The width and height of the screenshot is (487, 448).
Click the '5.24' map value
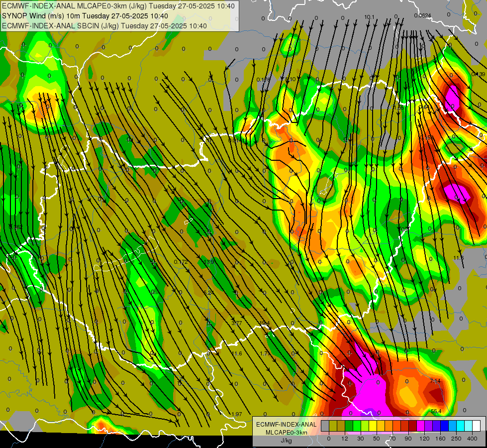(x=209, y=293)
